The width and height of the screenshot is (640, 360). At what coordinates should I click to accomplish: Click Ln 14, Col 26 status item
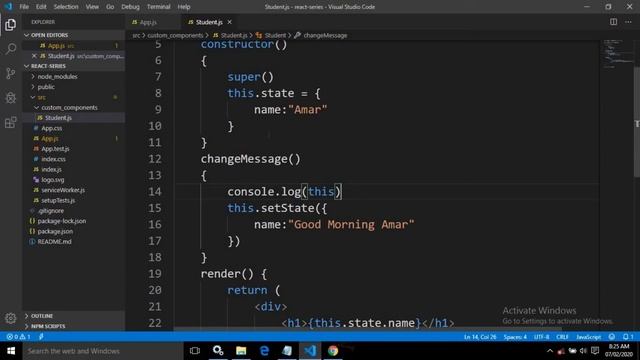pyautogui.click(x=480, y=337)
